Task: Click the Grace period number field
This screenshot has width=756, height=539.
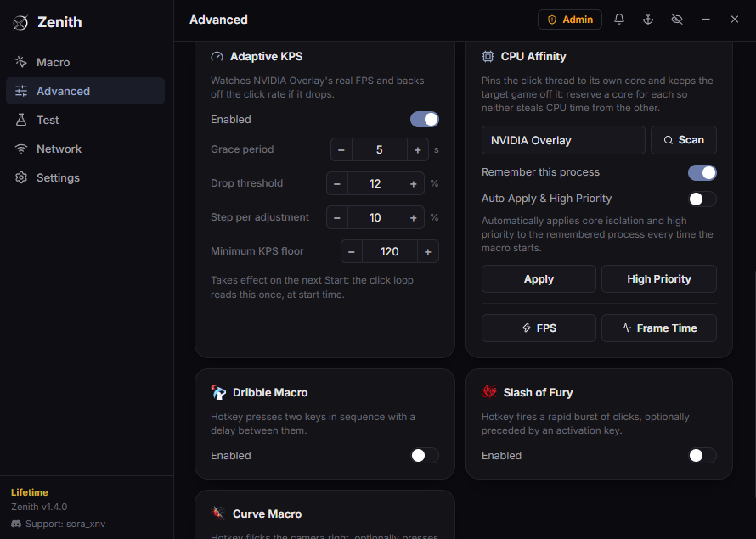Action: coord(380,149)
